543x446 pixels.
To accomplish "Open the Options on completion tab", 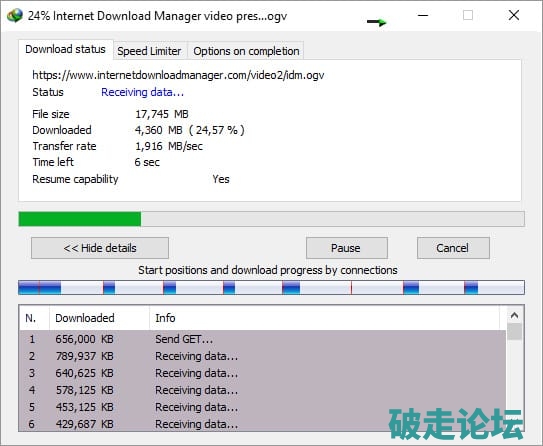I will tap(246, 51).
